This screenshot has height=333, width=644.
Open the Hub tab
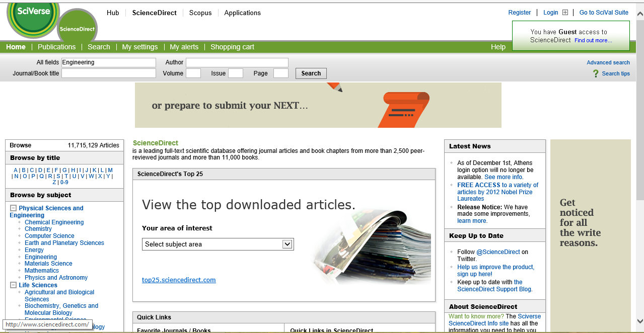click(x=113, y=13)
